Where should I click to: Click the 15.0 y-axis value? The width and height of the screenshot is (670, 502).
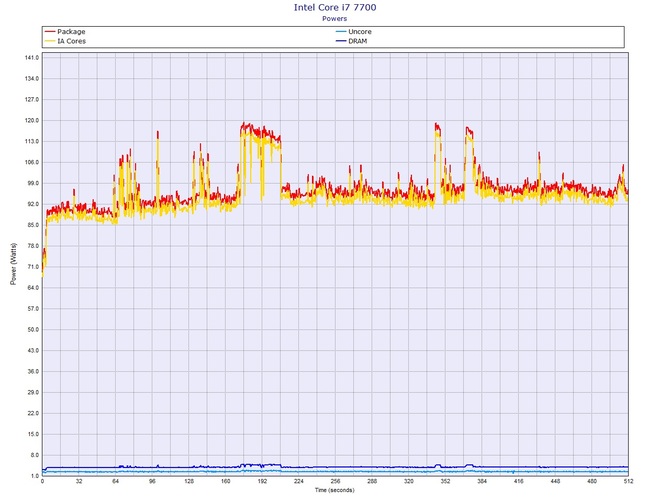(x=33, y=434)
